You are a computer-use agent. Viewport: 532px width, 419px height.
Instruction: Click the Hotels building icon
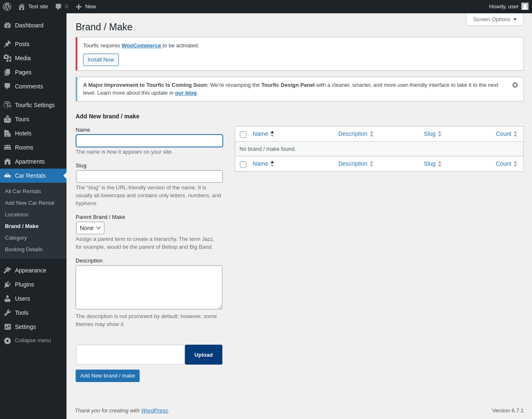coord(7,133)
